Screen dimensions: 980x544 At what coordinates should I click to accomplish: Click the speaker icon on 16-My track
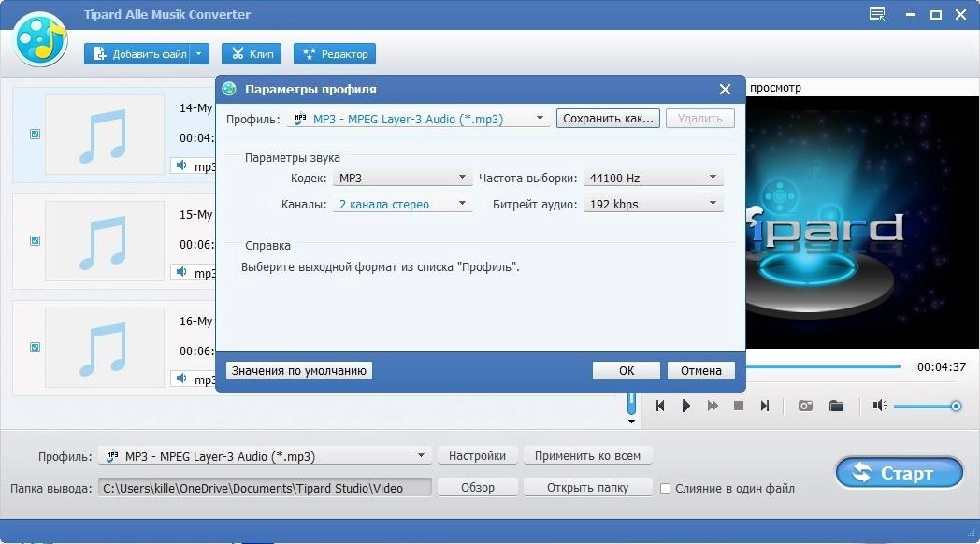coord(181,378)
